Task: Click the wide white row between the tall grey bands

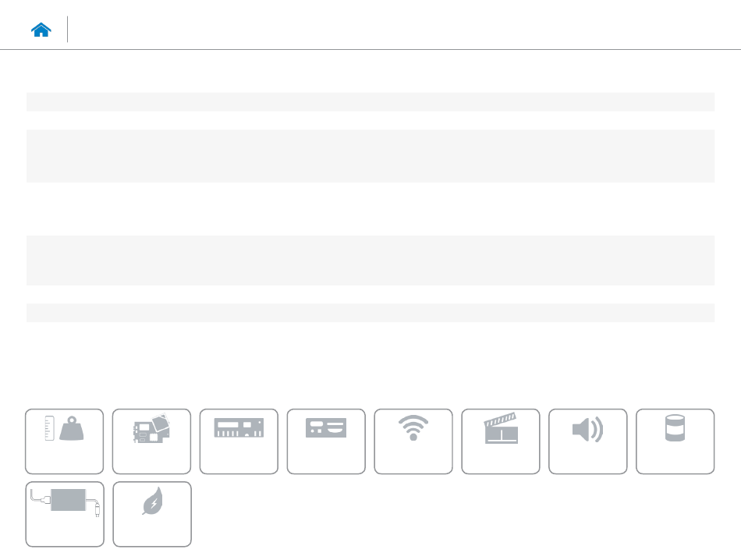Action: click(x=370, y=209)
